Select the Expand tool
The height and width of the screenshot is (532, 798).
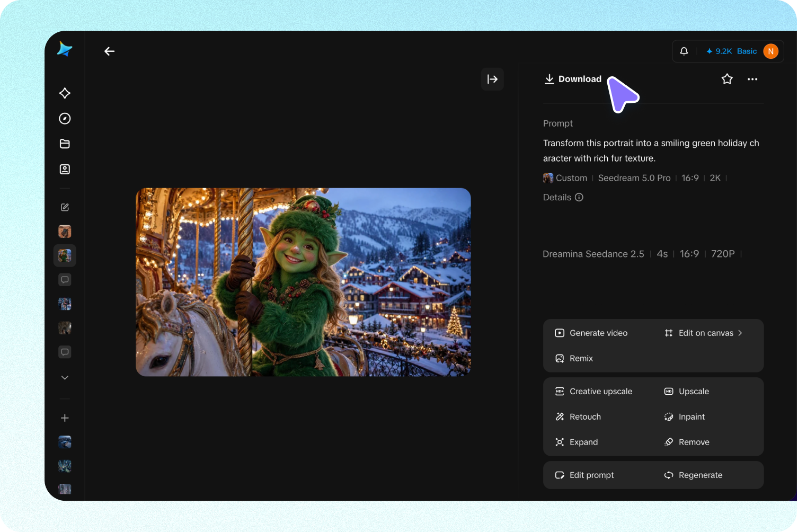click(576, 442)
